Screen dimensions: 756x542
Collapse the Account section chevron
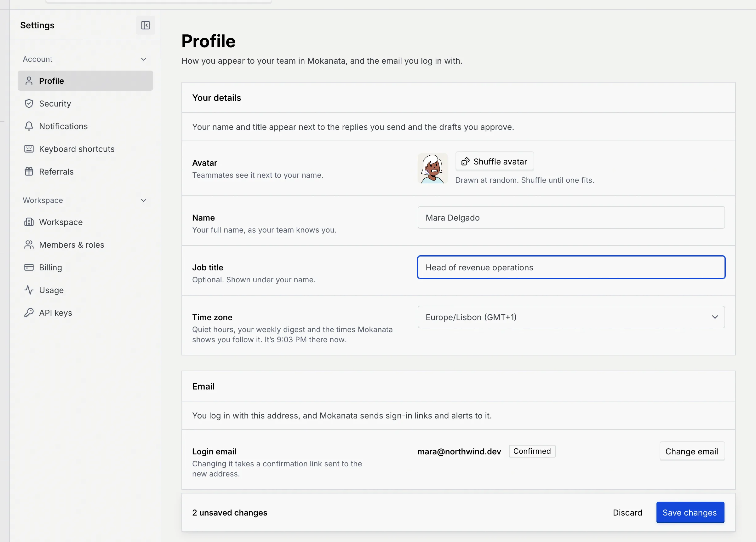[x=144, y=59]
